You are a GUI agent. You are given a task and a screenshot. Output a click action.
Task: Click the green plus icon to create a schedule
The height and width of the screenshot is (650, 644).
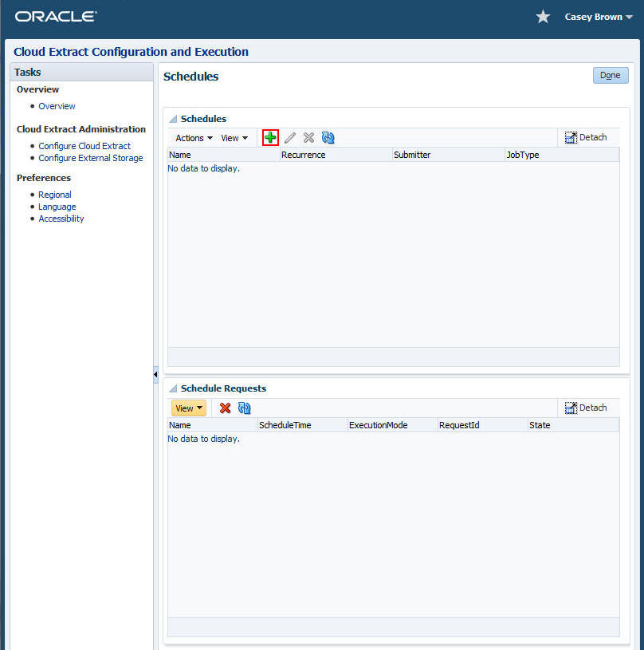pos(270,137)
